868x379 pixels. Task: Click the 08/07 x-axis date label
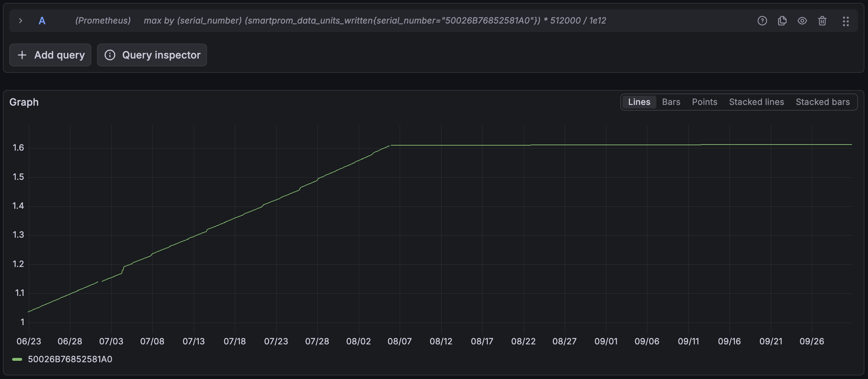(400, 342)
